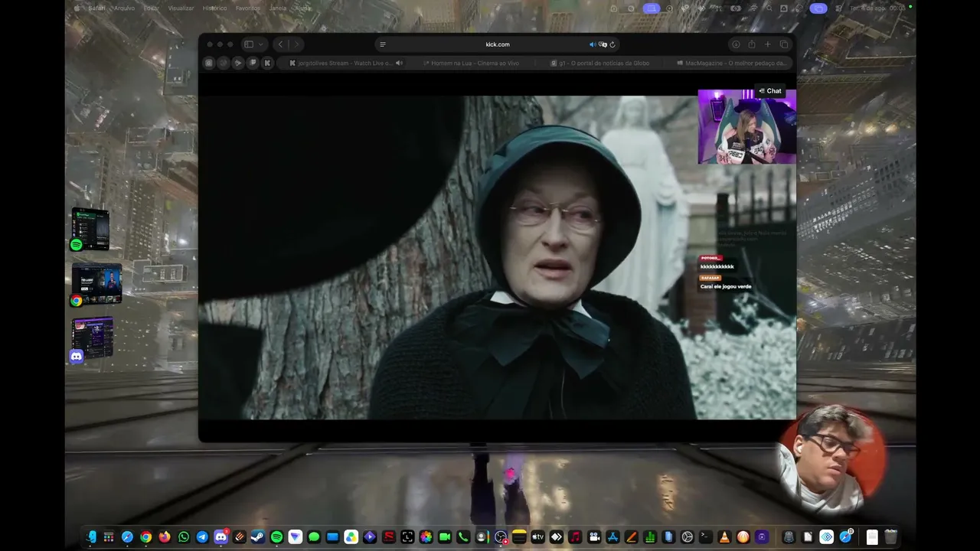Open the Visualizar menu
Image resolution: width=980 pixels, height=551 pixels.
click(181, 8)
